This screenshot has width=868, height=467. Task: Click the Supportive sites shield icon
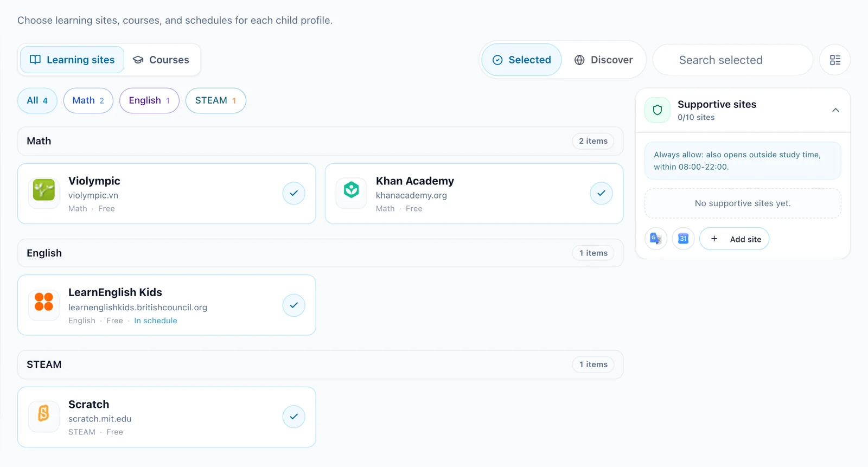pyautogui.click(x=658, y=110)
